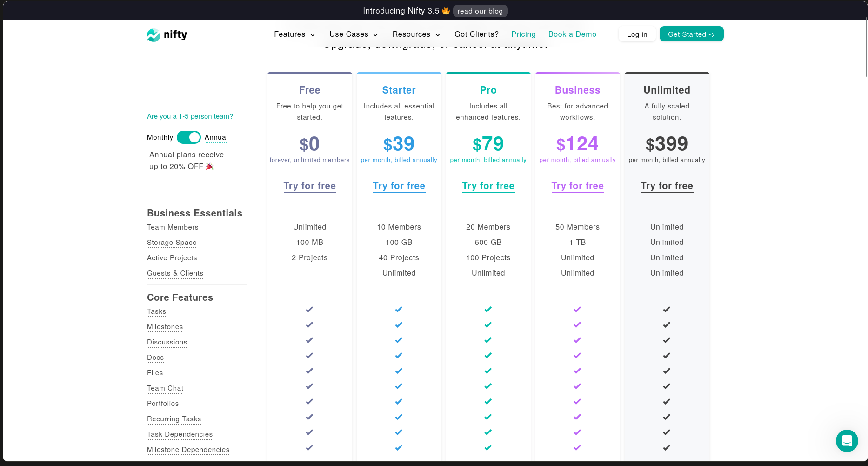Screen dimensions: 868x466
Task: Click the Get Started button
Action: 691,34
